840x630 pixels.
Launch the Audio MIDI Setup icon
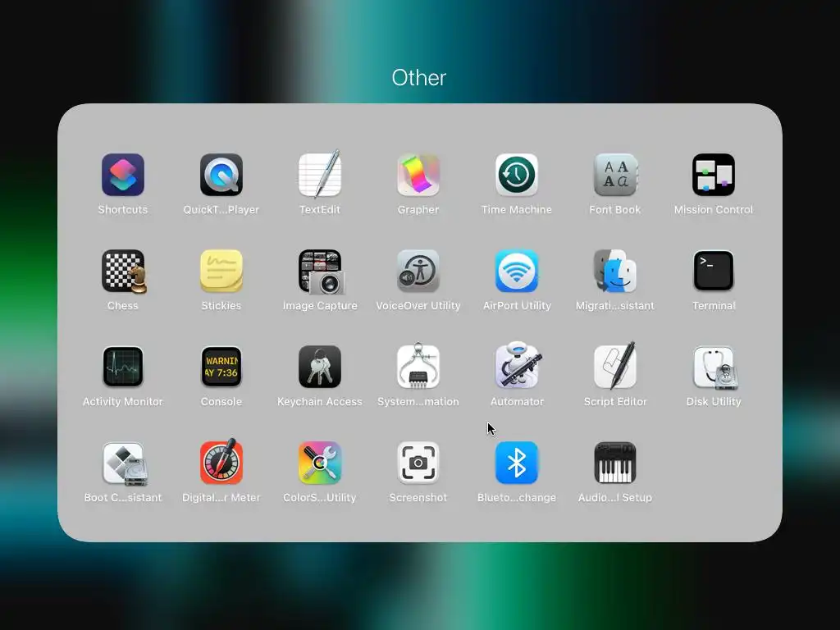click(x=615, y=463)
